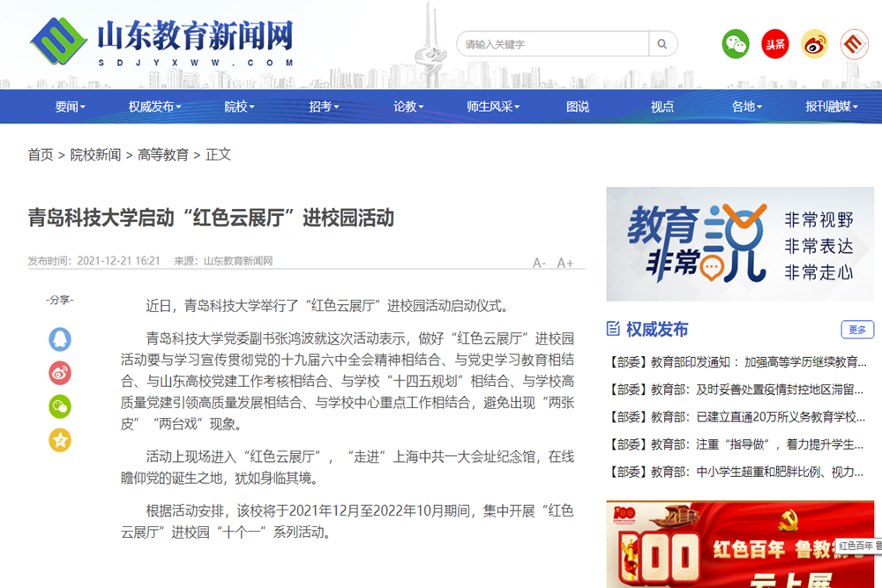882x588 pixels.
Task: Share article via green WeChat icon
Action: 60,406
